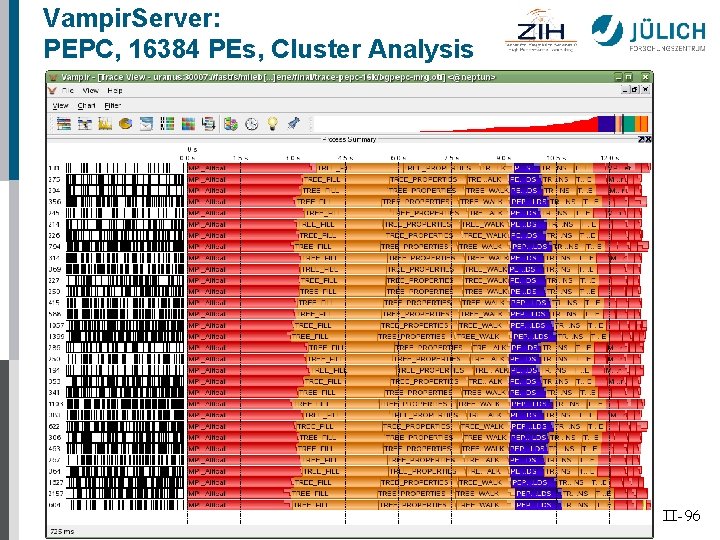Screen dimensions: 720x540
Task: Click the barcode pattern of row 306
Action: [x=125, y=438]
